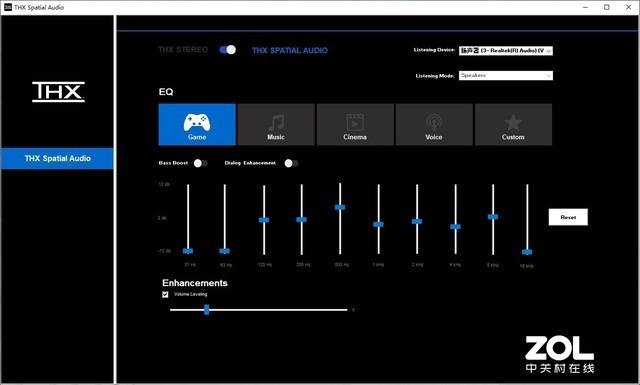Select the Voice microphone EQ preset
Screen dimensions: 640x385
click(x=434, y=125)
